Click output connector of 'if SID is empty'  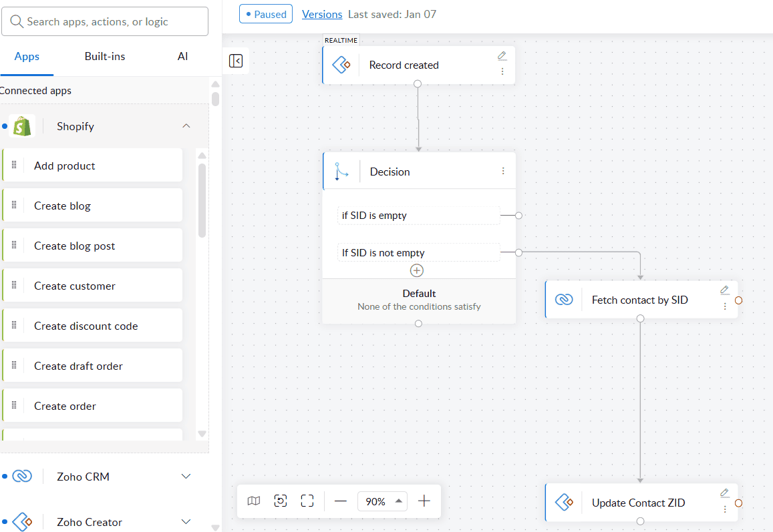click(518, 215)
